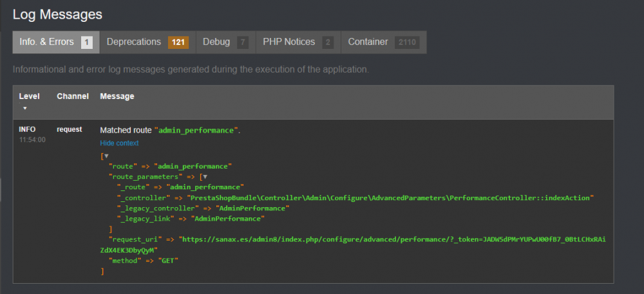
Task: Switch to the Deprecations tab
Action: [133, 42]
